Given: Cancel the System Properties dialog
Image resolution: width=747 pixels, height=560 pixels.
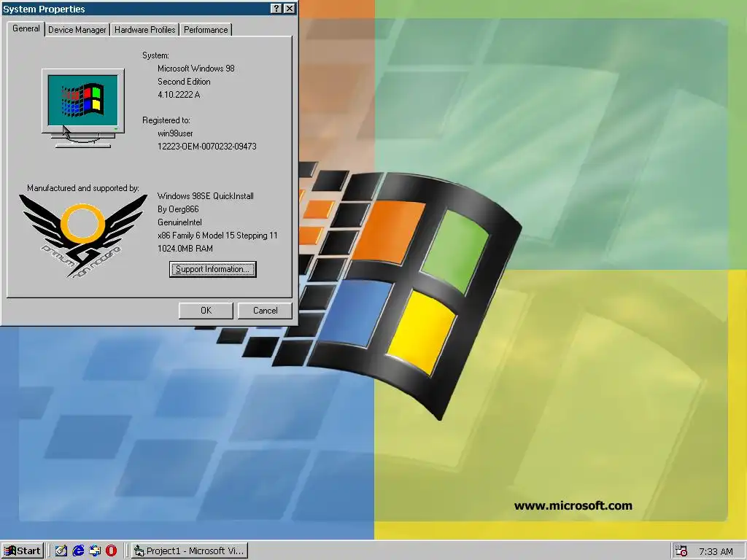Looking at the screenshot, I should pyautogui.click(x=265, y=311).
